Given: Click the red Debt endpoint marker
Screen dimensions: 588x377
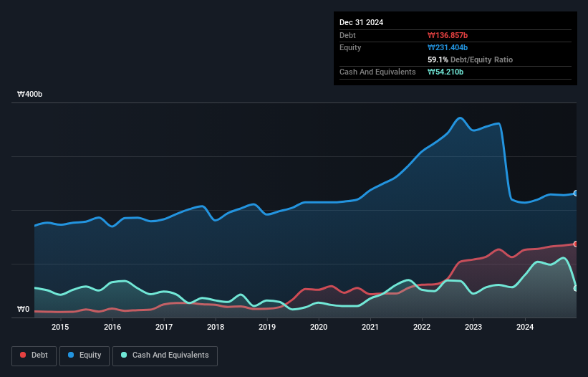Looking at the screenshot, I should (x=576, y=244).
